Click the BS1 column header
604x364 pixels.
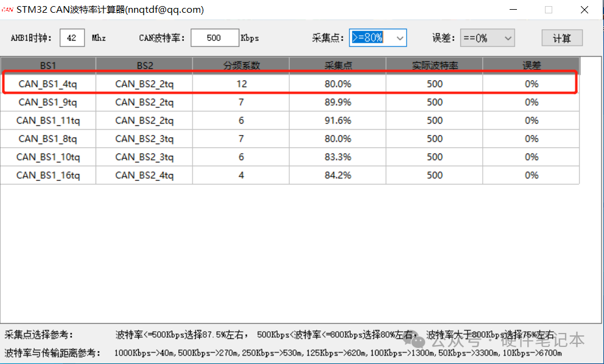tap(49, 64)
